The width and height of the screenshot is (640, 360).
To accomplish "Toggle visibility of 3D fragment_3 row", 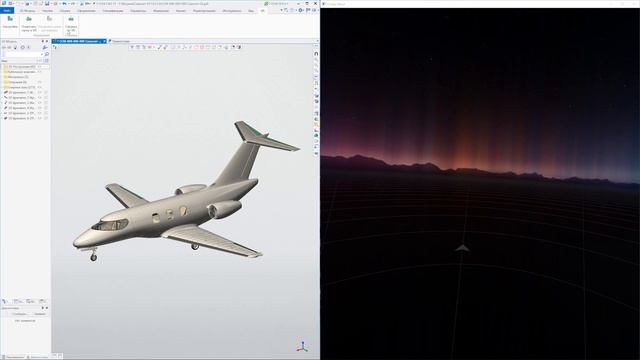I will (x=40, y=103).
